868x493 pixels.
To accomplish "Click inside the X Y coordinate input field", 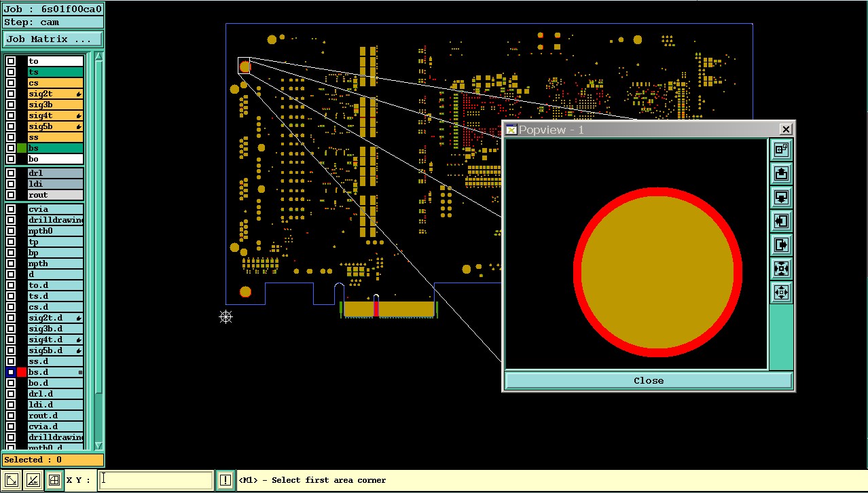I will 156,480.
